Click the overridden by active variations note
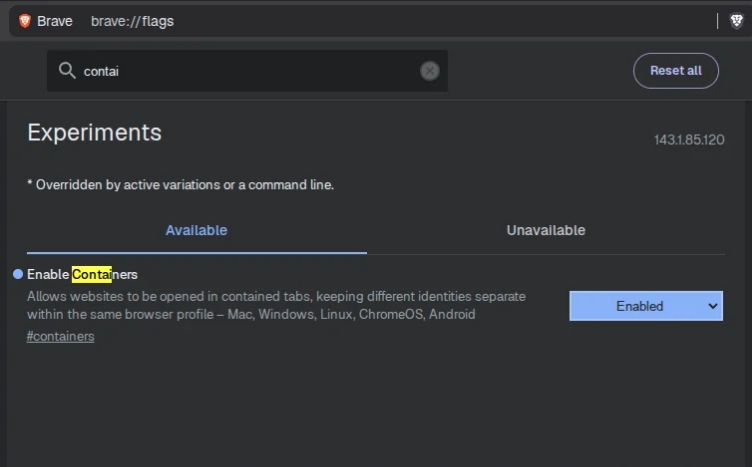The height and width of the screenshot is (467, 752). (180, 185)
